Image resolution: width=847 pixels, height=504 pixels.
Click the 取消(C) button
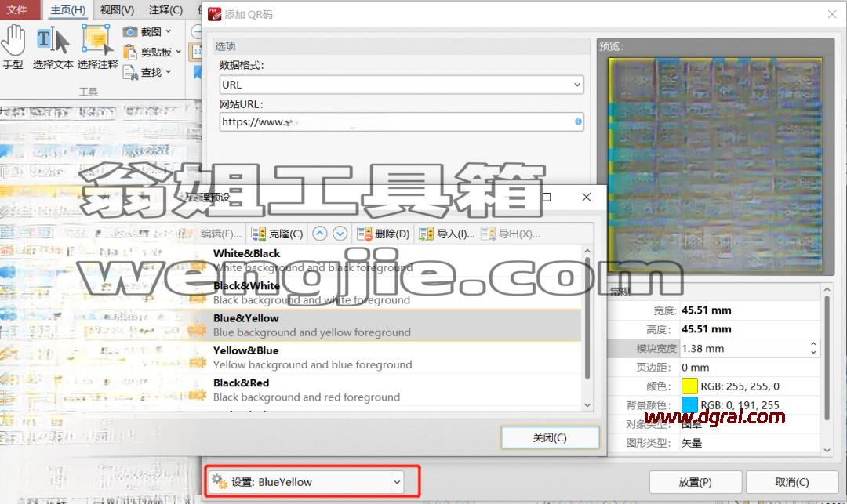click(x=792, y=482)
